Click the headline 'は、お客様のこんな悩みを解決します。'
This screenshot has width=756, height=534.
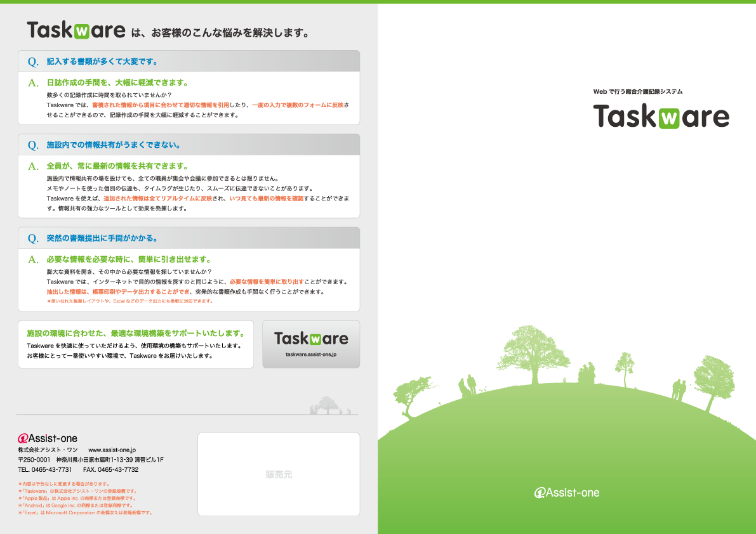coord(220,33)
